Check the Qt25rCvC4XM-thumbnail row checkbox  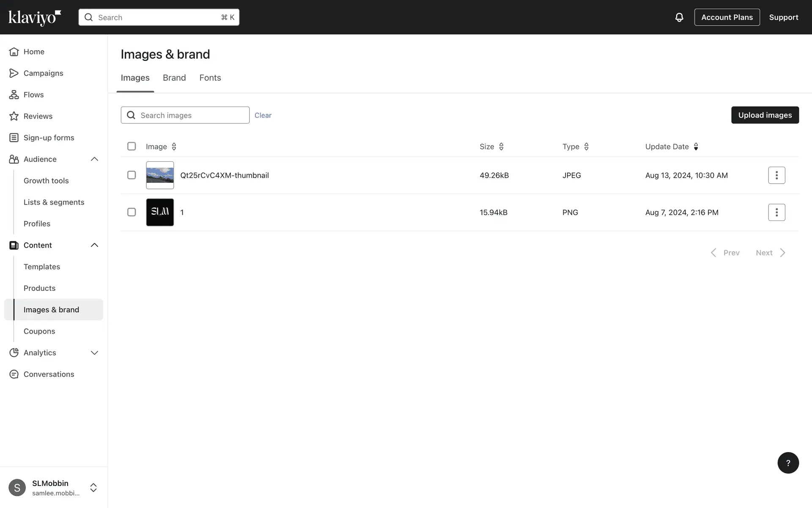132,175
